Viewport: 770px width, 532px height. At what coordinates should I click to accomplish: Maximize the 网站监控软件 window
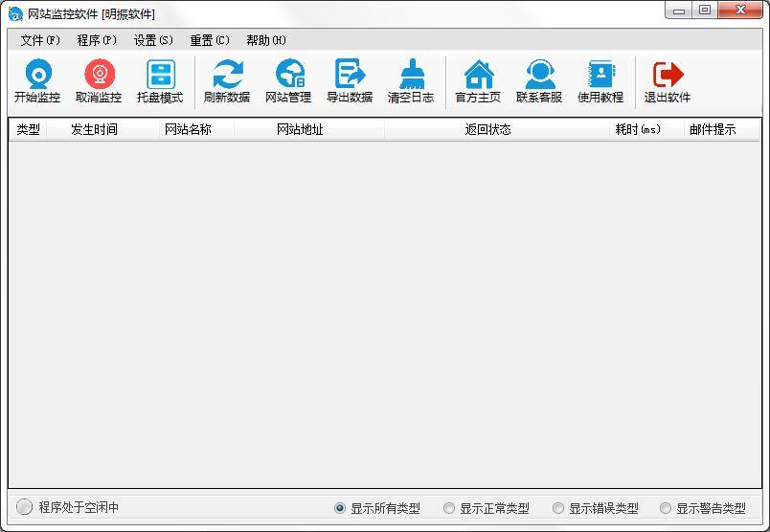(705, 11)
